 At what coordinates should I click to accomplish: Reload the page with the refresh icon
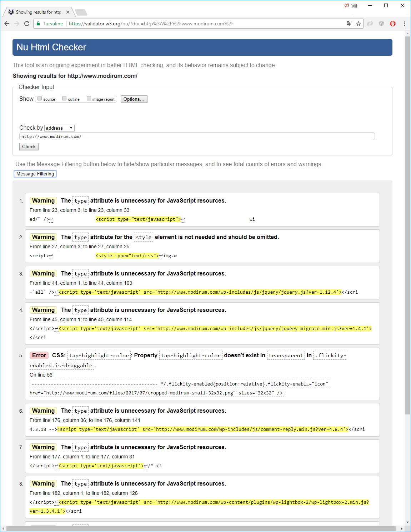click(x=27, y=24)
